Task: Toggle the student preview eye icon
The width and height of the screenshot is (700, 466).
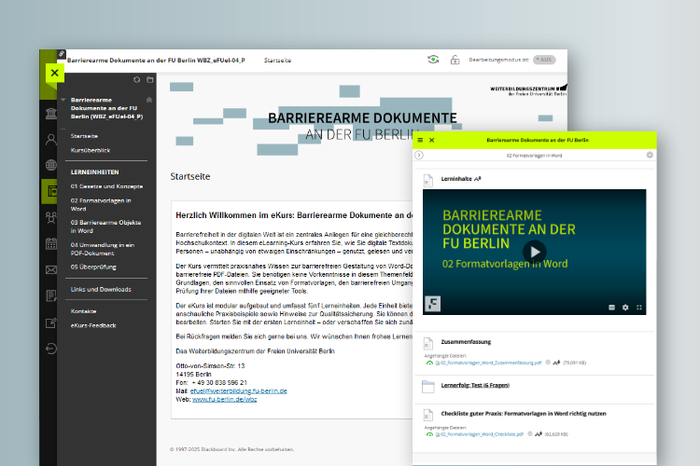Action: [x=433, y=60]
